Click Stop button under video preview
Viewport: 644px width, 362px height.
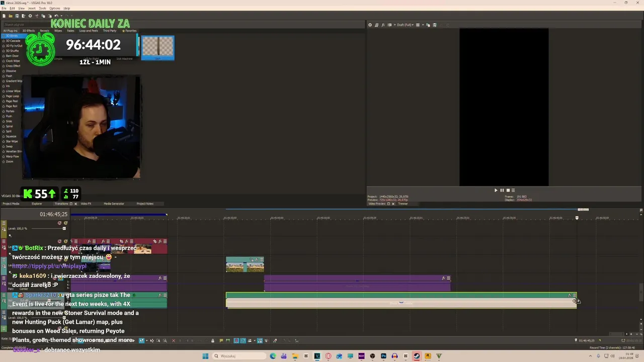click(508, 191)
